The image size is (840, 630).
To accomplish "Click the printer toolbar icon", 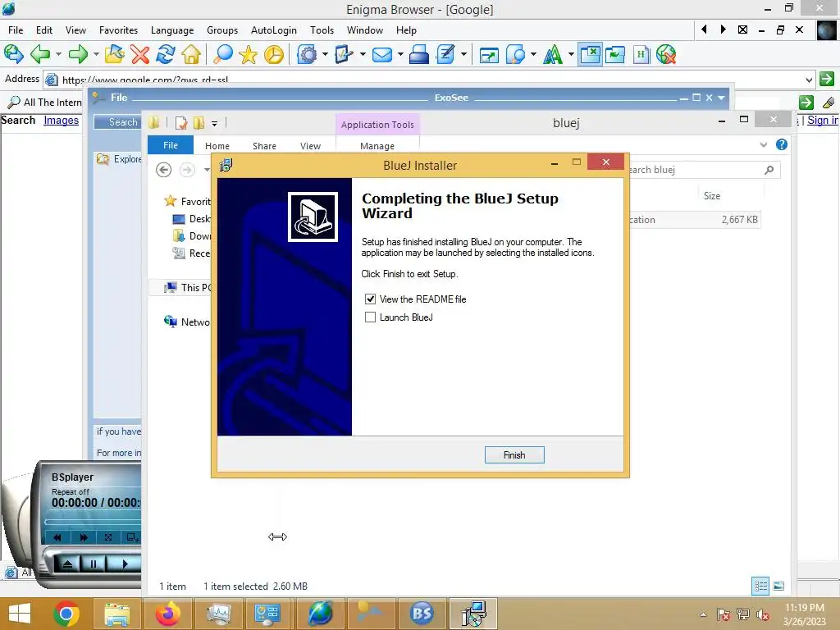I will [x=418, y=54].
